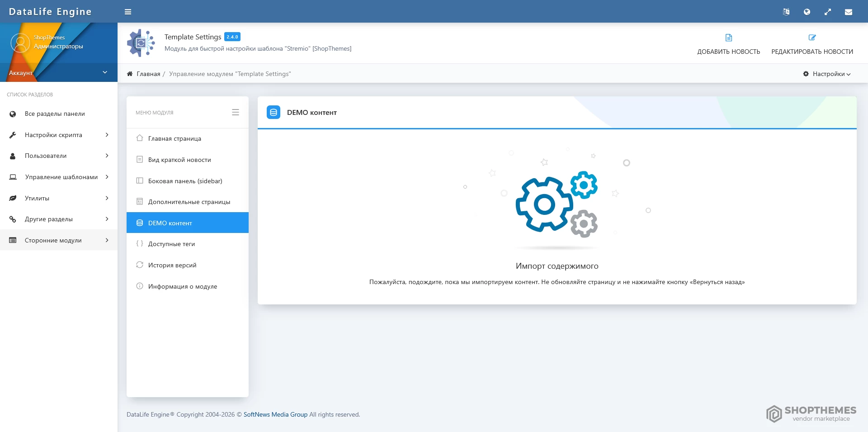Viewport: 868px width, 432px height.
Task: Click the Add News document icon
Action: (x=728, y=38)
